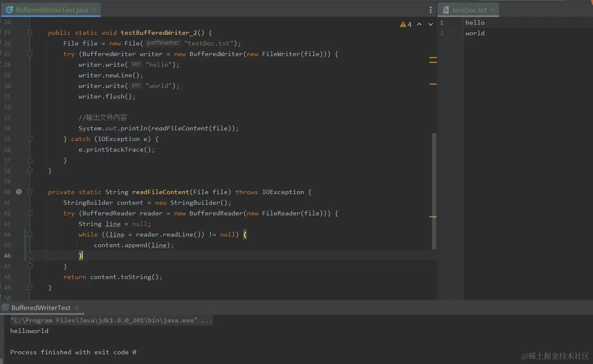This screenshot has height=364, width=593.
Task: Click the highlighted closing brace on line 46
Action: [x=81, y=255]
